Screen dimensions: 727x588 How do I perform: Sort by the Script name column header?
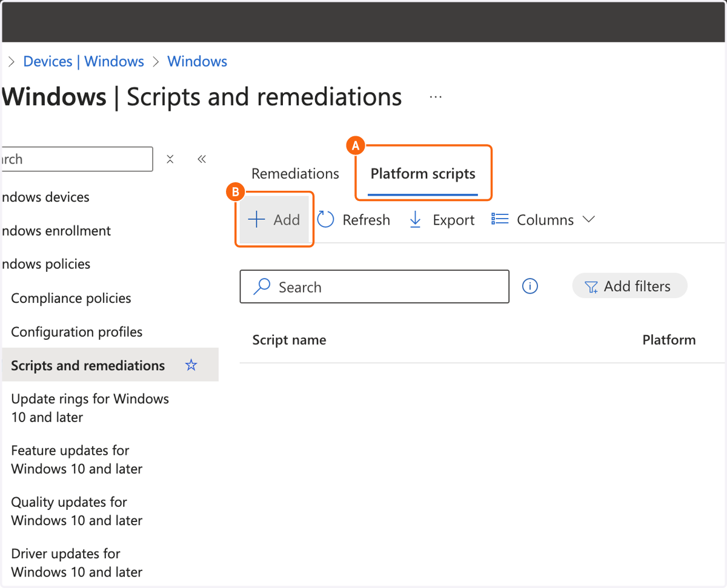289,340
